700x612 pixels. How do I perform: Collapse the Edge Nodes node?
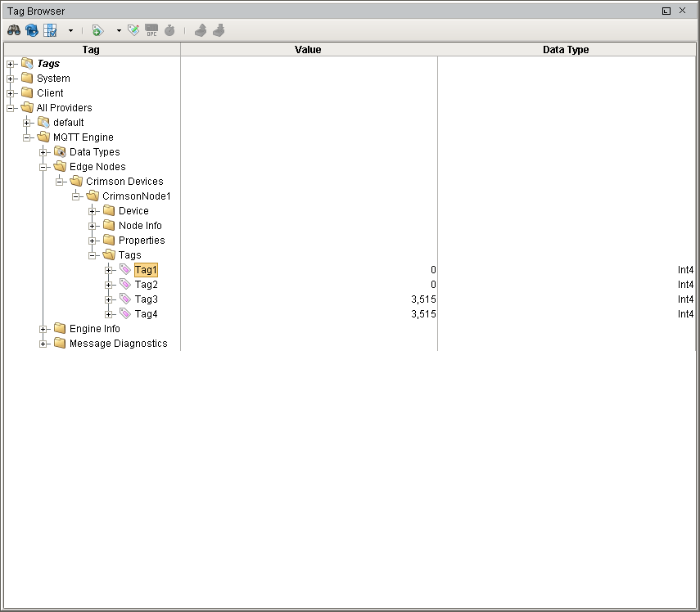point(43,167)
